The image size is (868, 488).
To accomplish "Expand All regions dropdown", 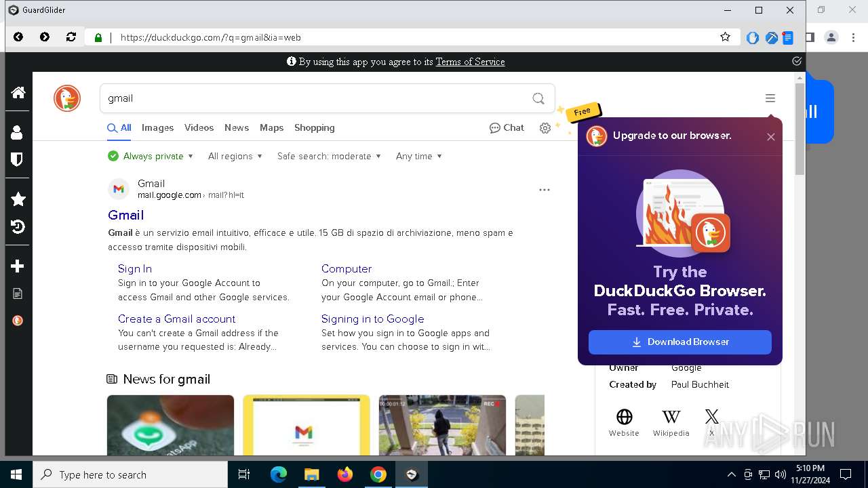I will click(235, 156).
